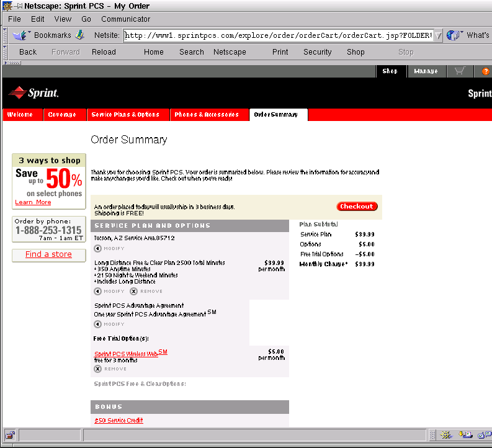Click the Netscape window menu icon in title bar
Screen dimensions: 492x448
[7, 6]
